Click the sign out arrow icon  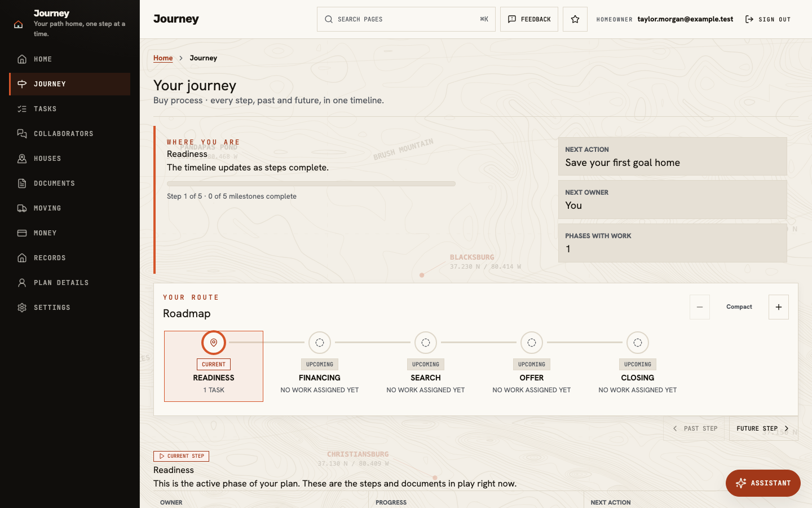[749, 19]
